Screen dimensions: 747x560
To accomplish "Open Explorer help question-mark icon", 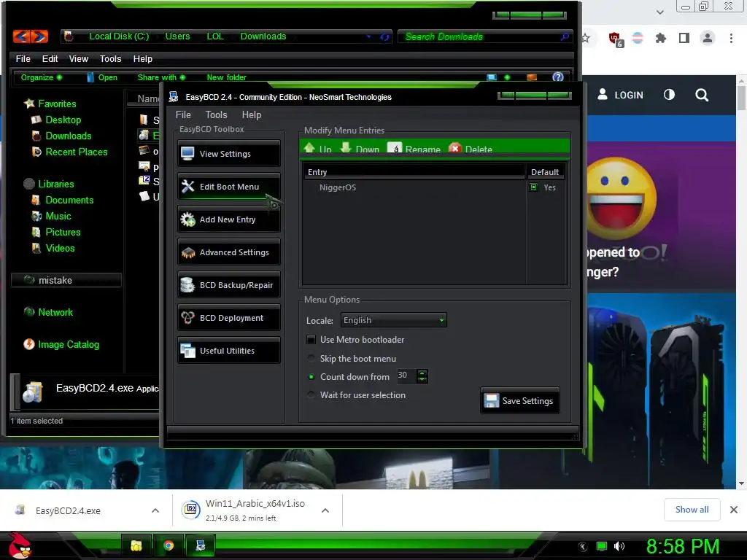I will [x=558, y=77].
